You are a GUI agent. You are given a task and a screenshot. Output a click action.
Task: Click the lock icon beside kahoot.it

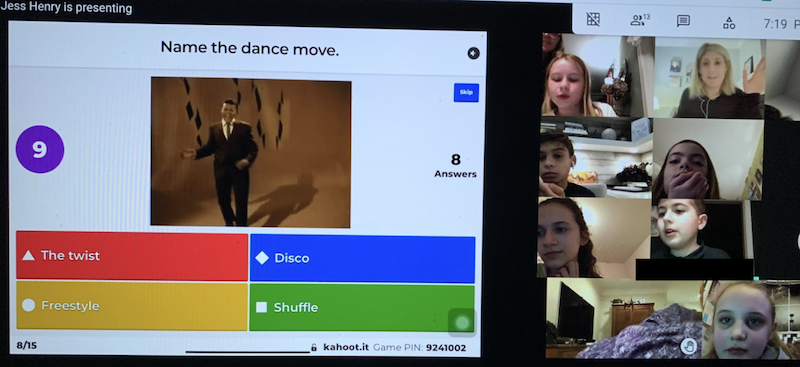(314, 348)
